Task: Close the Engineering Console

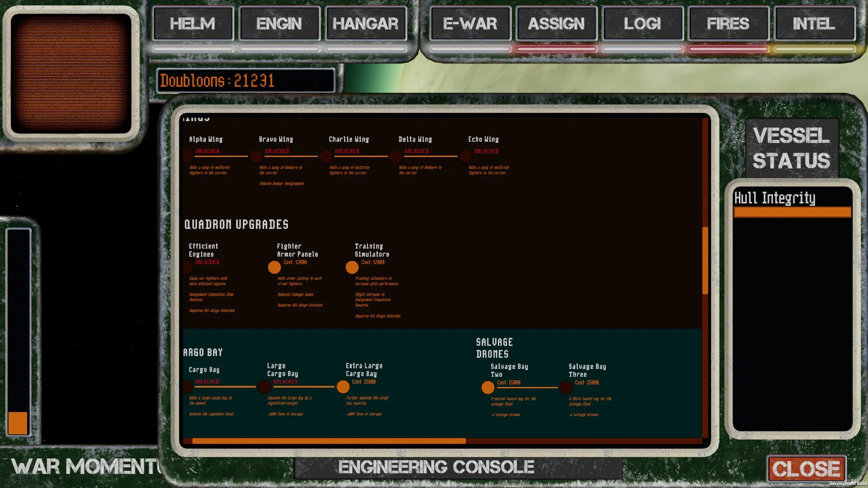Action: [x=806, y=469]
